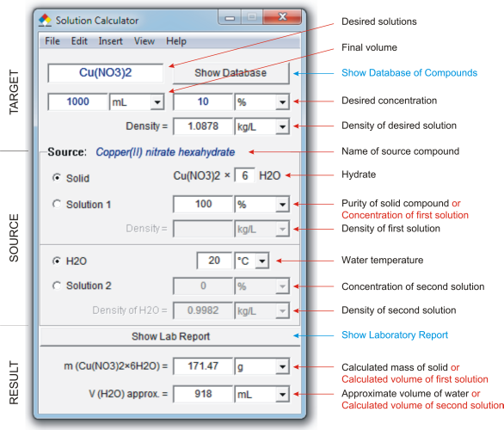Expand the purity % unit dropdown
The height and width of the screenshot is (430, 504).
point(282,205)
